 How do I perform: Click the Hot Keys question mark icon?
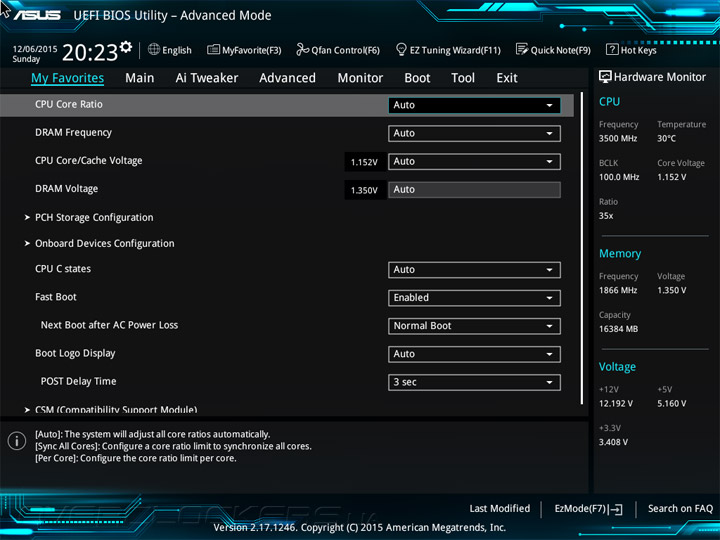pos(612,49)
